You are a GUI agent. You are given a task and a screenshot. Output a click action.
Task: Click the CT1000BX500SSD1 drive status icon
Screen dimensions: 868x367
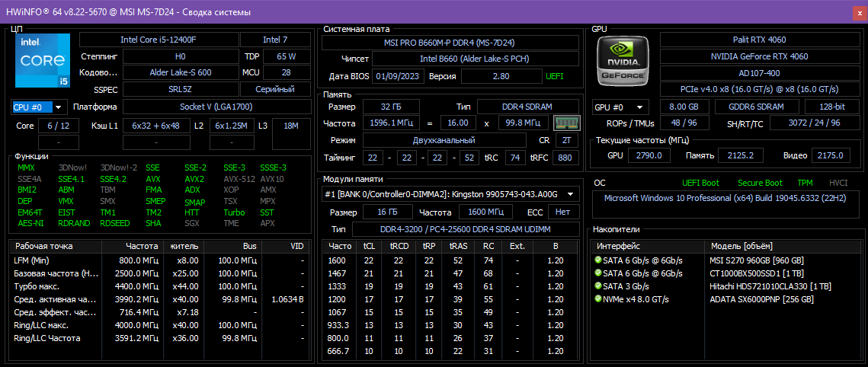click(x=598, y=273)
